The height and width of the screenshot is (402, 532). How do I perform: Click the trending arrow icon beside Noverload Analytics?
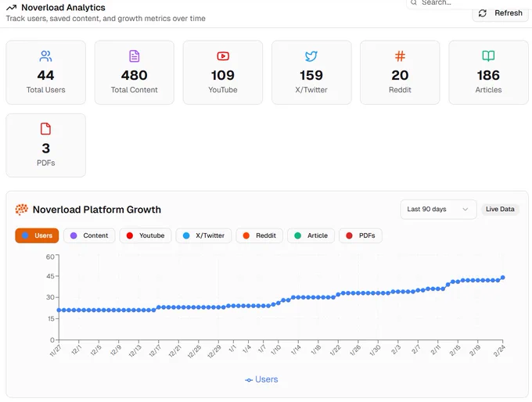tap(12, 8)
